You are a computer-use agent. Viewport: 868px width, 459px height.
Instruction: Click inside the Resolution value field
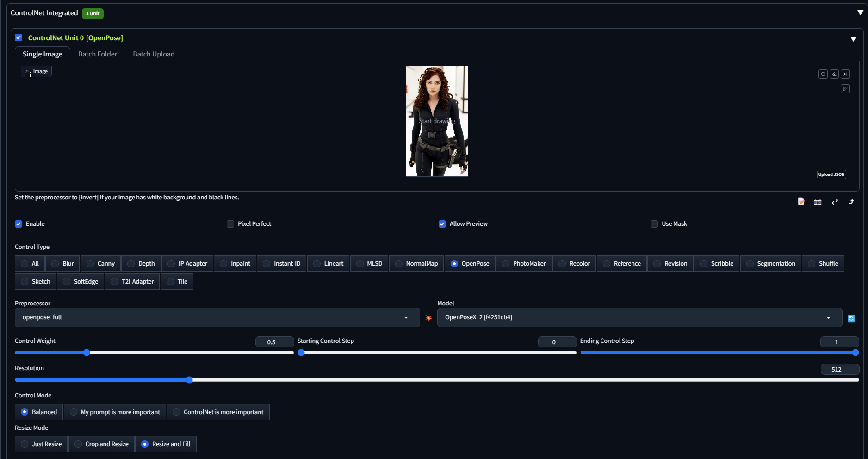(840, 369)
